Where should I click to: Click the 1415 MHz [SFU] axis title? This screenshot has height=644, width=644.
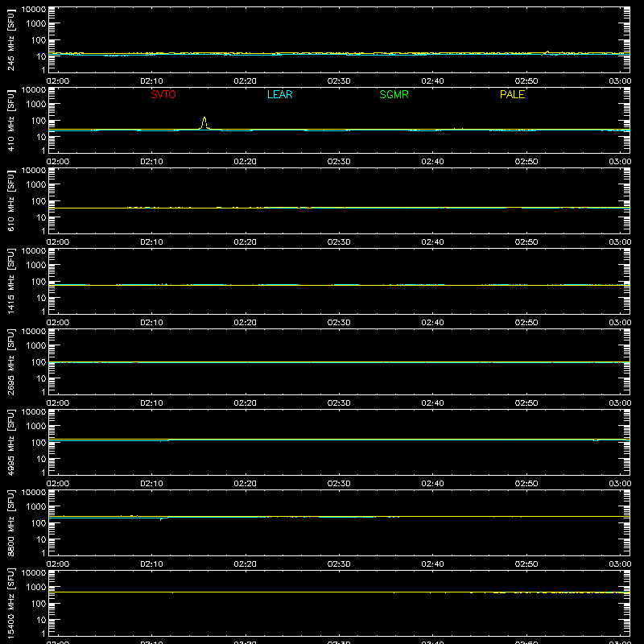coord(10,281)
